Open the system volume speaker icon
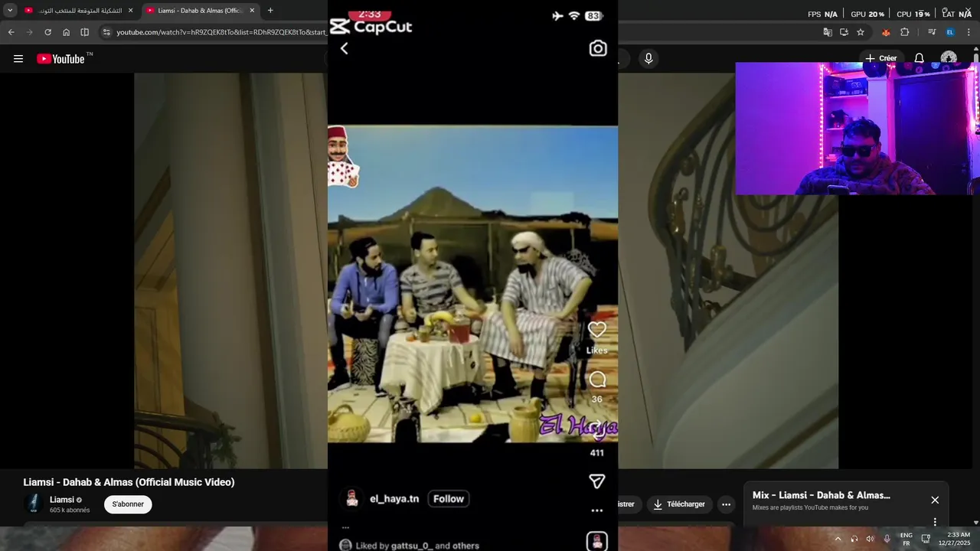Screen dimensions: 980x551 click(871, 539)
